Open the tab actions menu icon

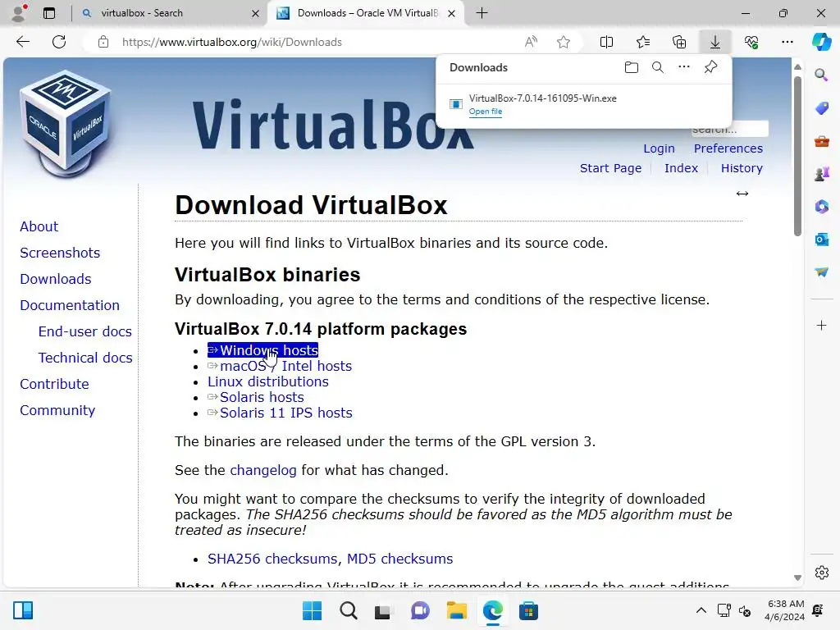[49, 13]
